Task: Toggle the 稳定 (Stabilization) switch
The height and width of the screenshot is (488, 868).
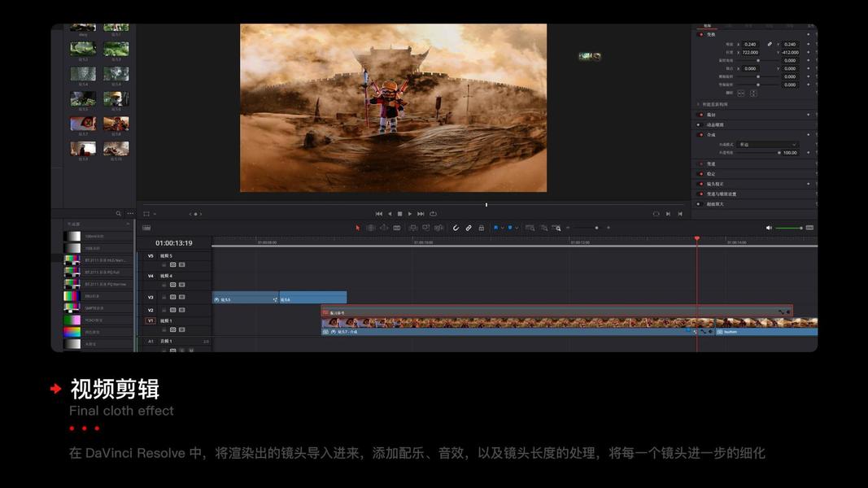Action: [x=701, y=174]
